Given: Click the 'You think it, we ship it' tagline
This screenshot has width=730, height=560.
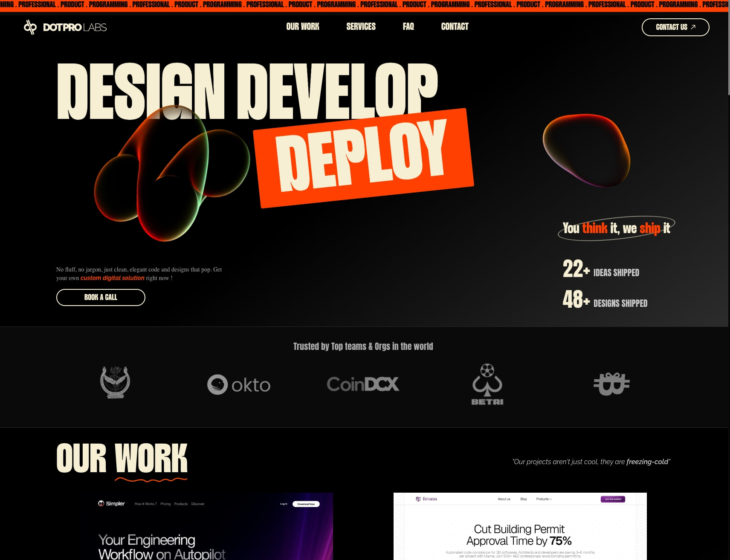Looking at the screenshot, I should click(x=616, y=228).
